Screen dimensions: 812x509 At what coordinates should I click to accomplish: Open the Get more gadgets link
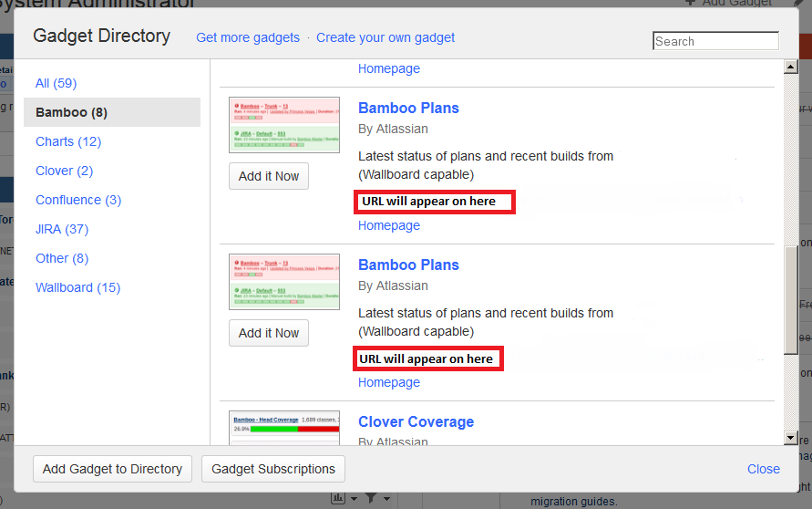[248, 37]
